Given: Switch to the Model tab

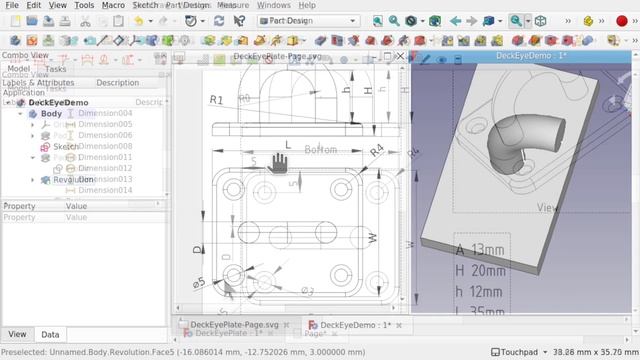Looking at the screenshot, I should 19,69.
